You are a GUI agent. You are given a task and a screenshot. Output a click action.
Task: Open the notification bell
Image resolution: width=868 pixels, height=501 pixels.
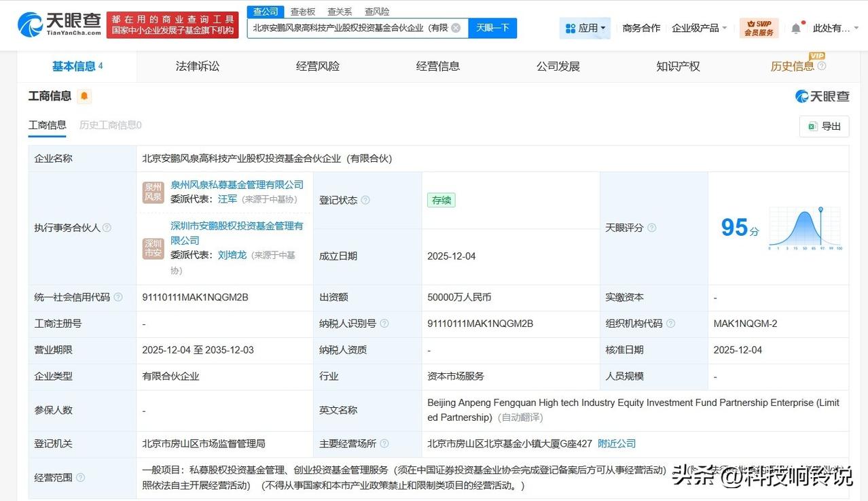point(796,28)
